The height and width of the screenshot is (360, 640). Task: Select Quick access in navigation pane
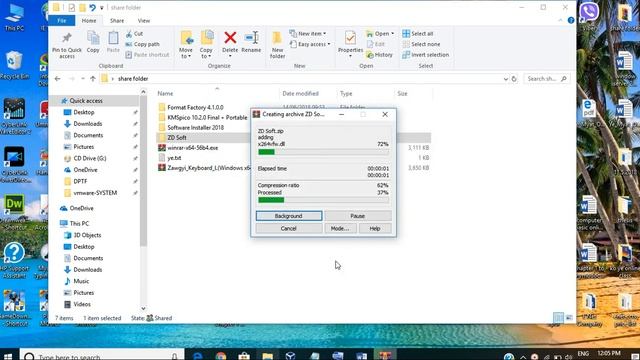(x=86, y=100)
